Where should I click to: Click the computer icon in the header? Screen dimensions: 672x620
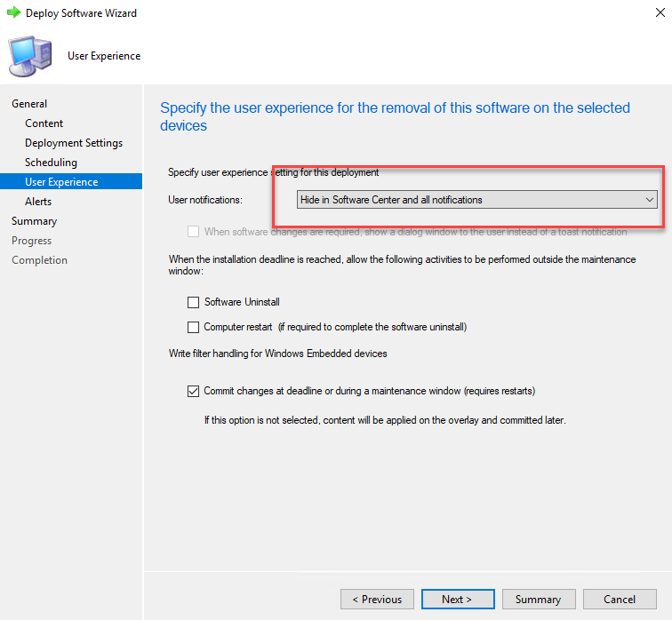tap(30, 56)
